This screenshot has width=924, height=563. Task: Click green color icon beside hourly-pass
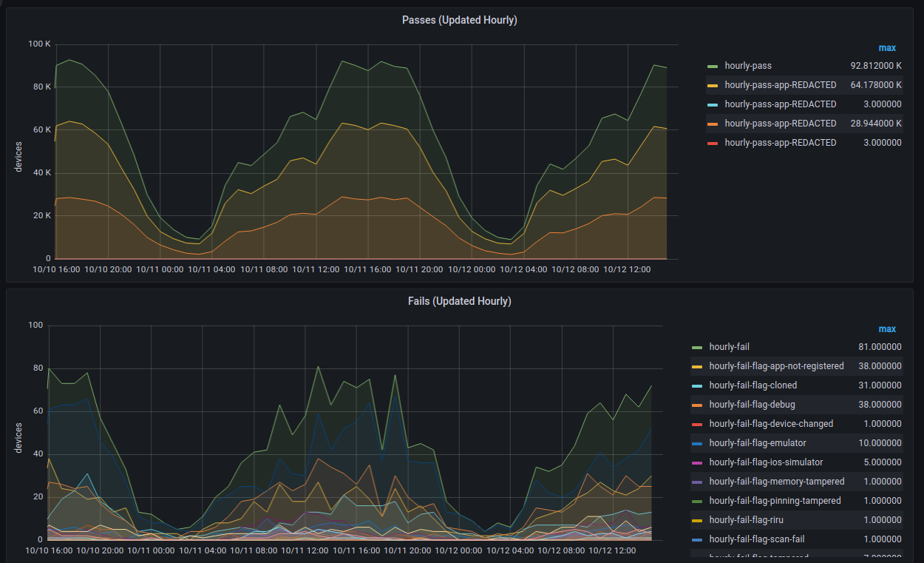713,67
